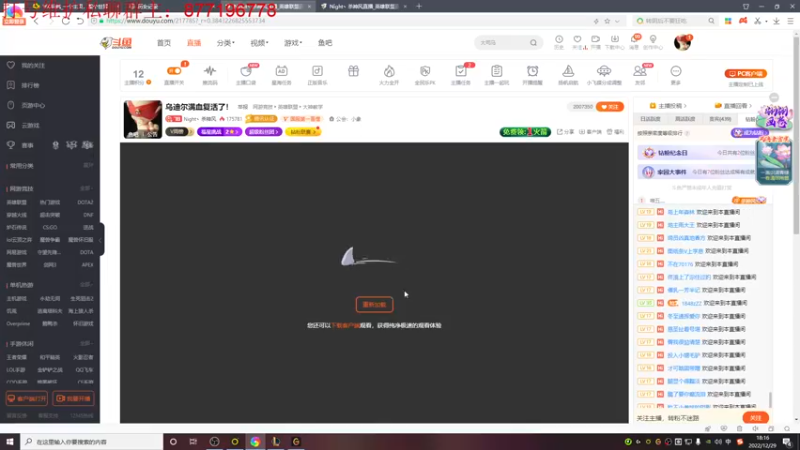Toggle the 直播开关 live broadcast switch
This screenshot has height=450, width=800.
(x=174, y=71)
